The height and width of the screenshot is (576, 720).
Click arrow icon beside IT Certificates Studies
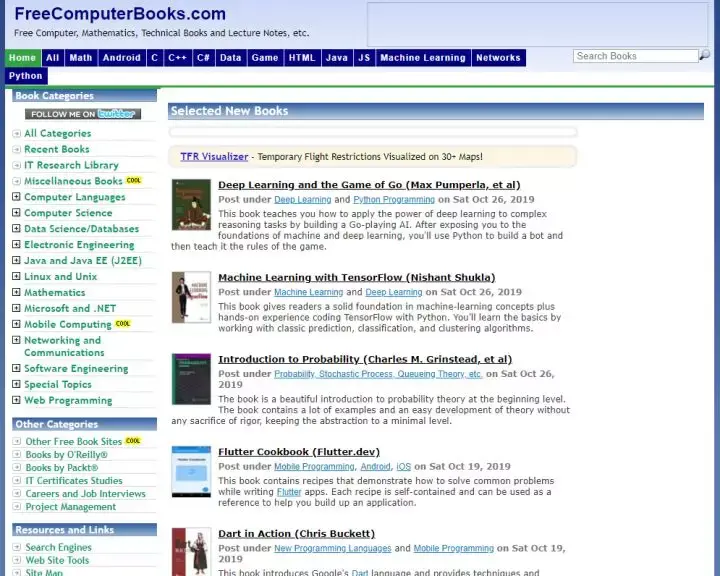17,480
